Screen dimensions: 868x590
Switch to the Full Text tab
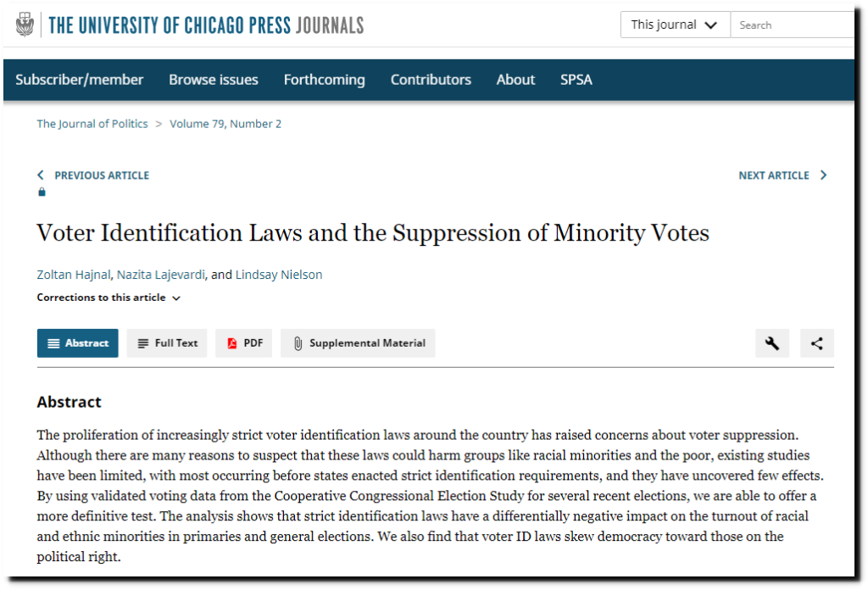(167, 343)
